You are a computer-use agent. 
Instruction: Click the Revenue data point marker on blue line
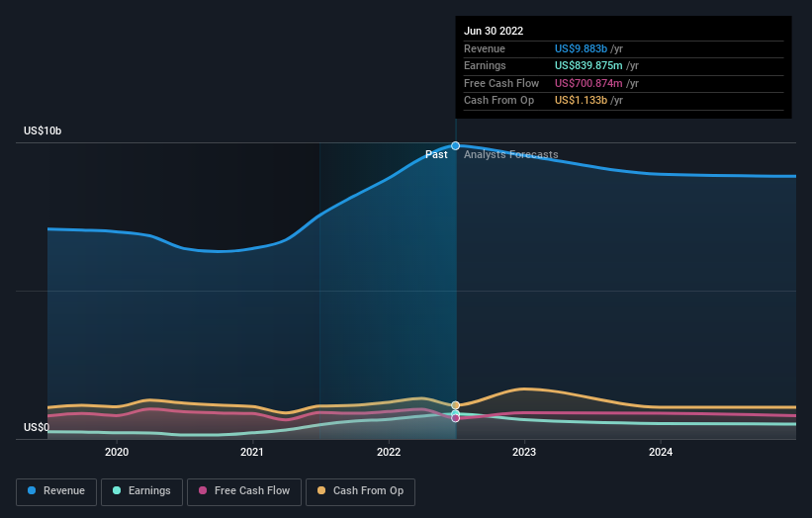(x=455, y=146)
